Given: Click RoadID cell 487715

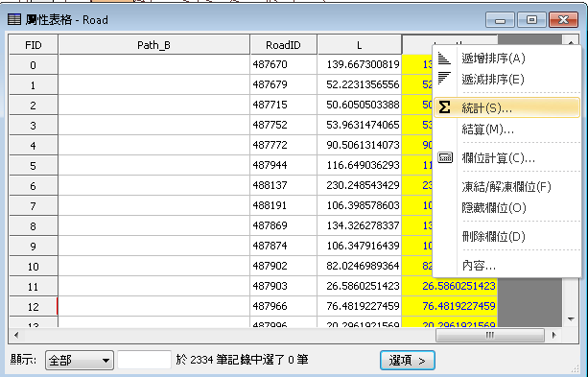Looking at the screenshot, I should click(283, 105).
